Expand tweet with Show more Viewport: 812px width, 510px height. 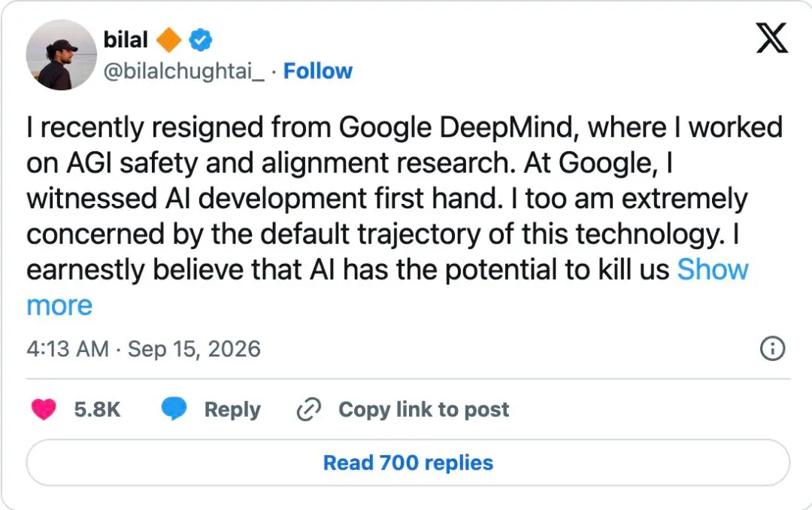pyautogui.click(x=713, y=269)
